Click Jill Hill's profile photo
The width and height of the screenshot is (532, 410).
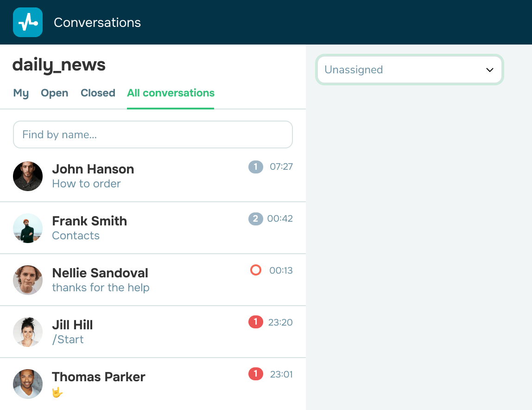pyautogui.click(x=28, y=332)
